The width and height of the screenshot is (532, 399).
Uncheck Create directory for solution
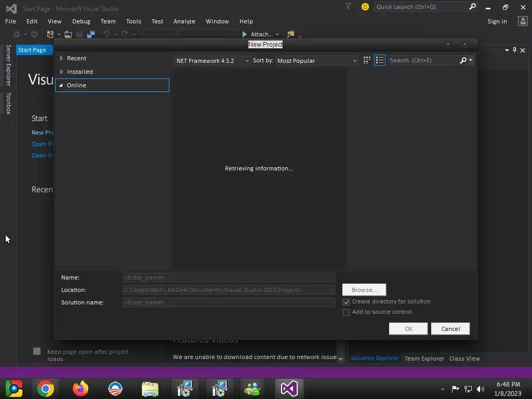pos(346,302)
